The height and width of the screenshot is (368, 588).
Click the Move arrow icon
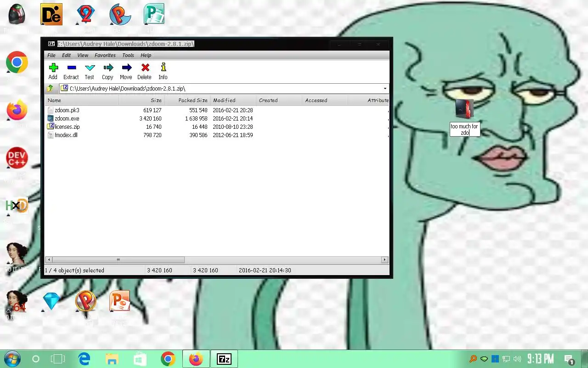pyautogui.click(x=126, y=67)
